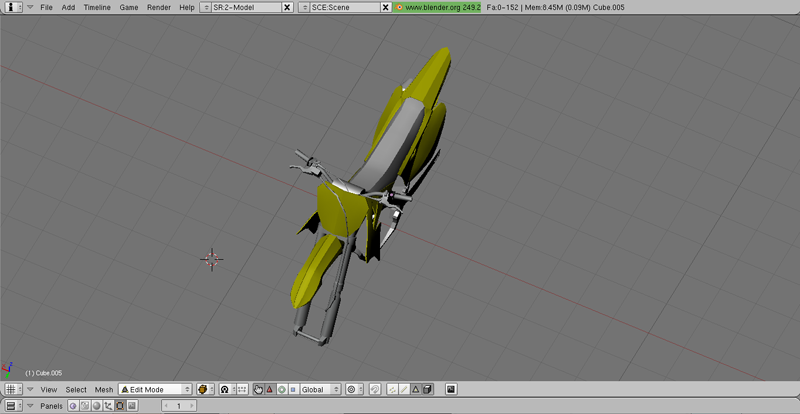Expand the Global orientation dropdown
The image size is (800, 414).
pos(320,389)
